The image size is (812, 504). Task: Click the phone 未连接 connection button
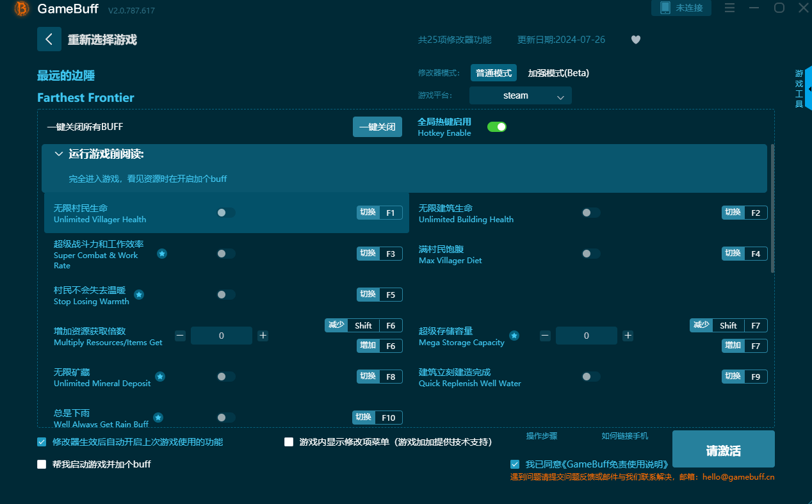[x=681, y=8]
